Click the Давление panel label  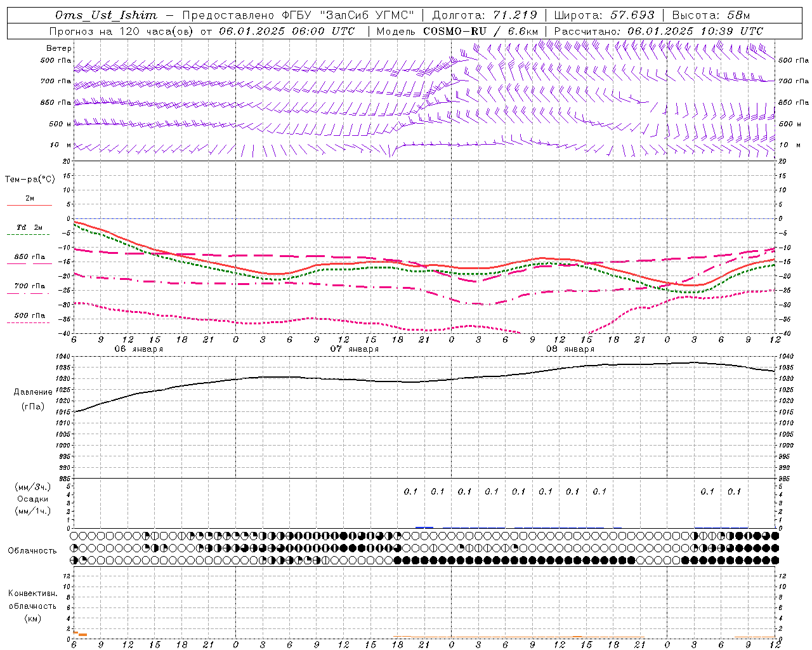33,392
